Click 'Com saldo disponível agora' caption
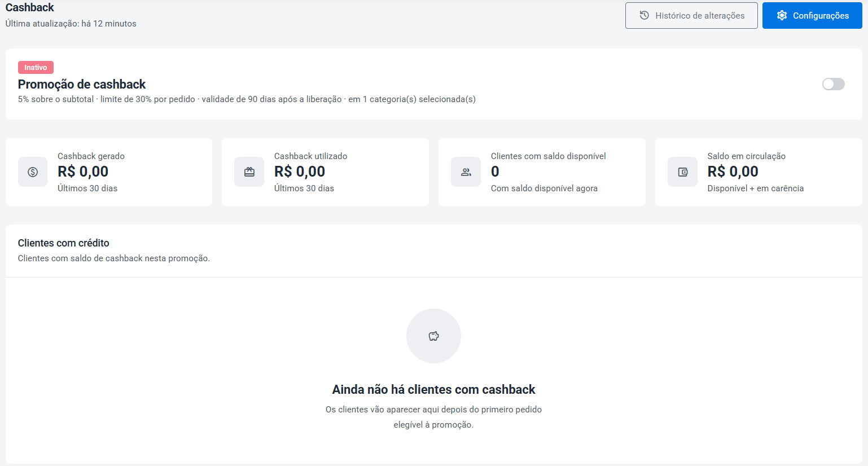868x466 pixels. (x=544, y=188)
